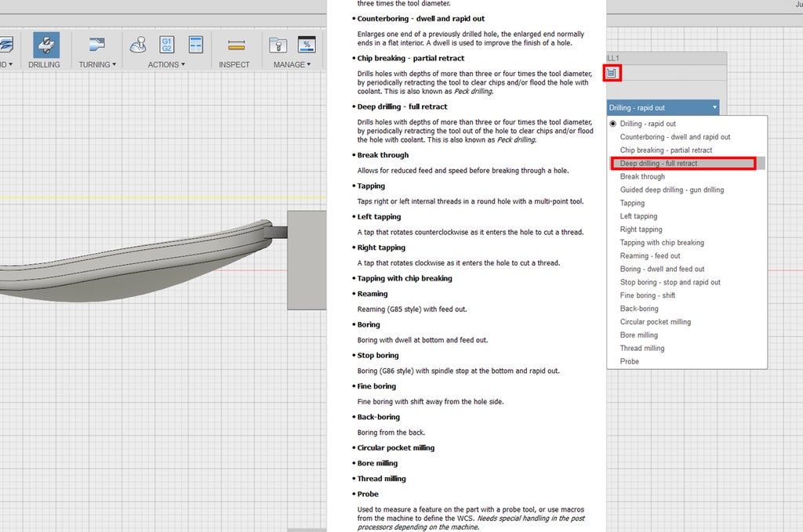Select 'Stop boring - stop and rapid out'

pos(687,282)
